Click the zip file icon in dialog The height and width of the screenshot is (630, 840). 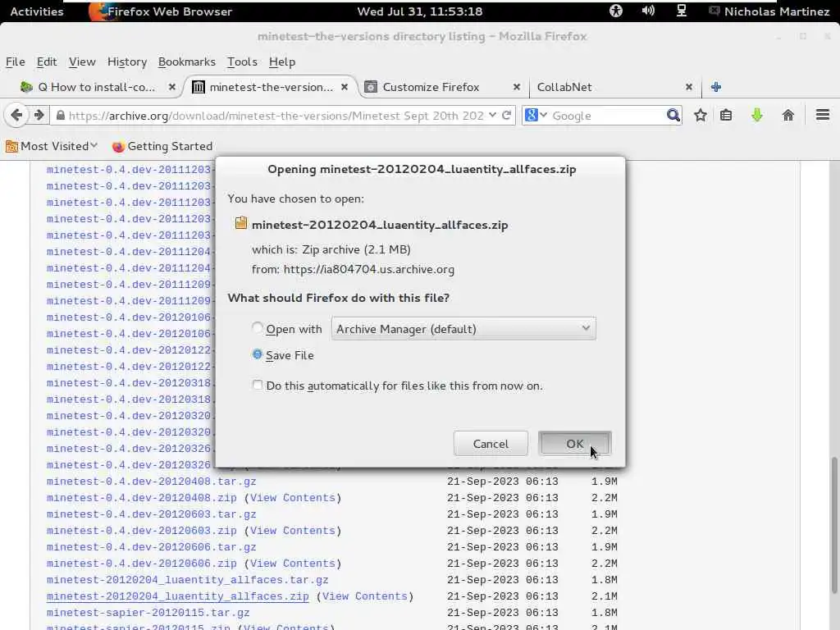click(x=241, y=223)
